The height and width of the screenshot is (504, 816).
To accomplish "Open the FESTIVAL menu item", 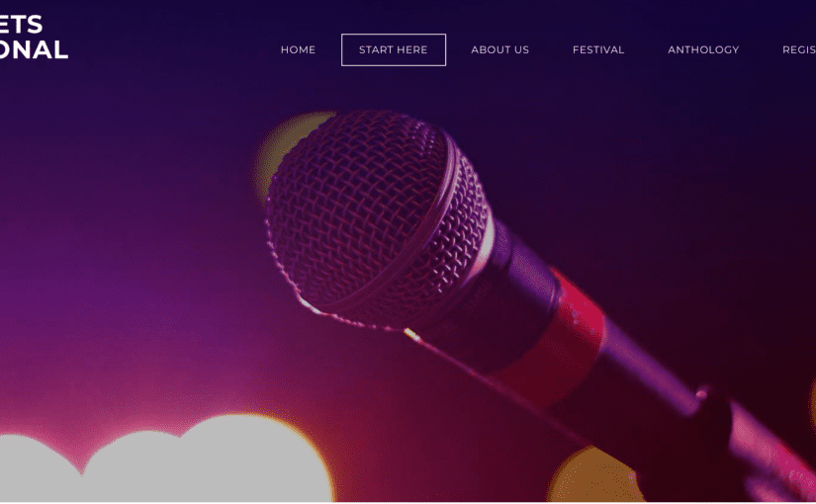I will click(598, 50).
